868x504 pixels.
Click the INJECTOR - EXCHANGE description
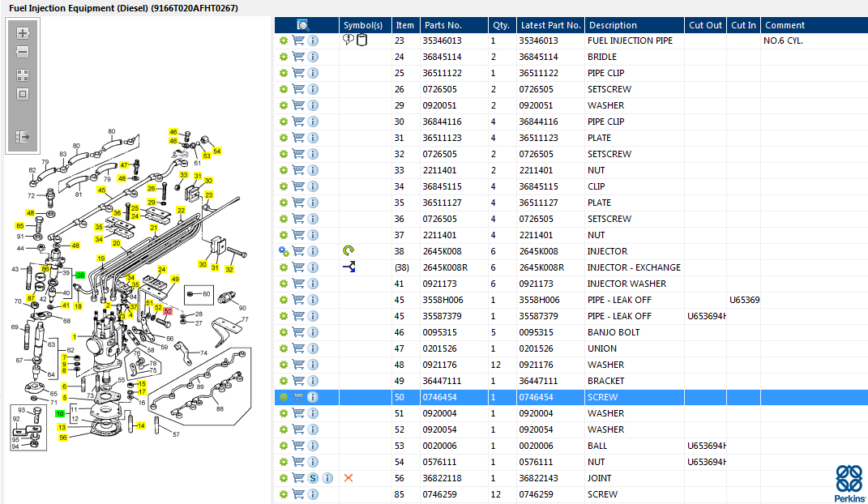[x=634, y=267]
